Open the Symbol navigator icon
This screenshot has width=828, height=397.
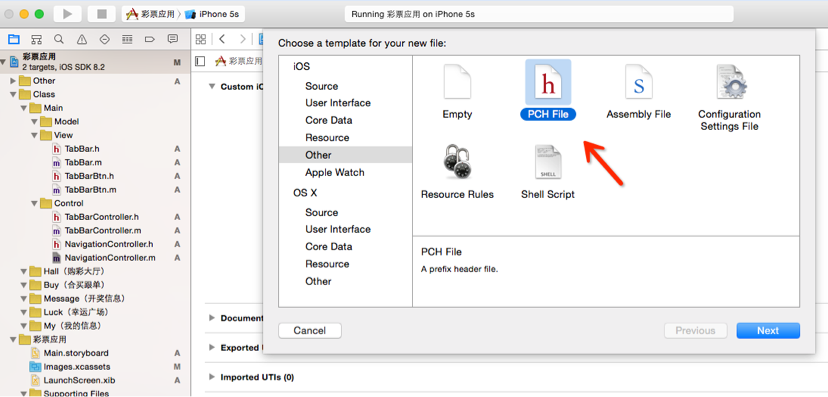(x=36, y=39)
